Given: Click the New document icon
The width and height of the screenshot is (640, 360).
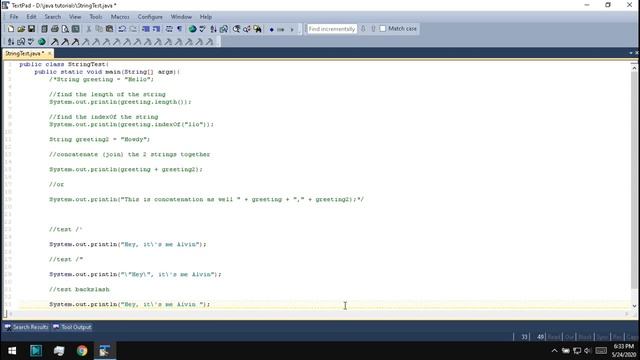Looking at the screenshot, I should [11, 29].
